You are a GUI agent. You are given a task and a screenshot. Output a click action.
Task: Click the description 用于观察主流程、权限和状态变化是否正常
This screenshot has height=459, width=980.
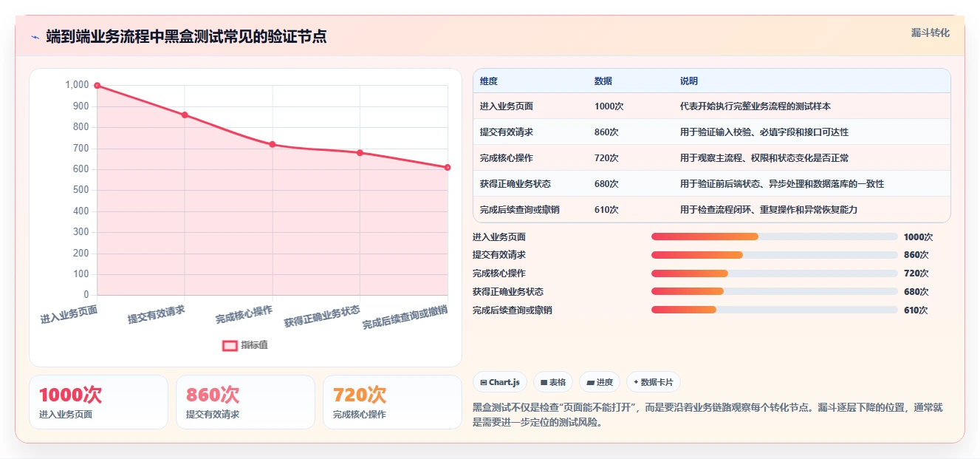click(x=764, y=158)
